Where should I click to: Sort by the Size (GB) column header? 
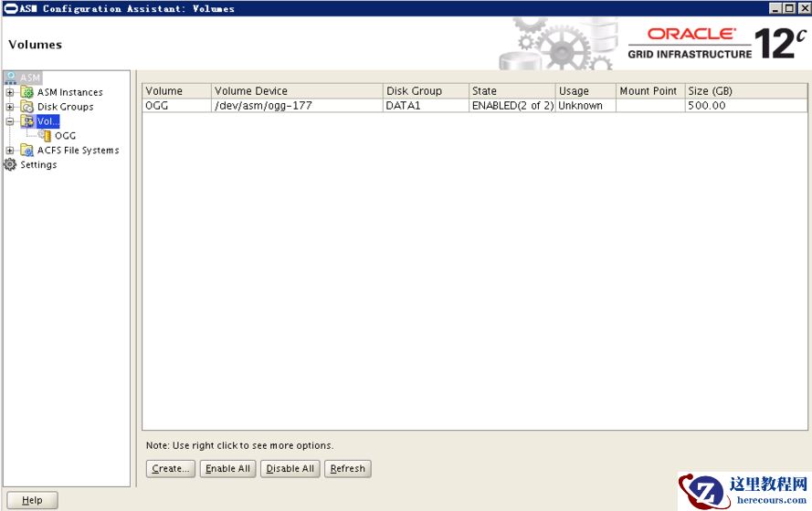pos(746,90)
